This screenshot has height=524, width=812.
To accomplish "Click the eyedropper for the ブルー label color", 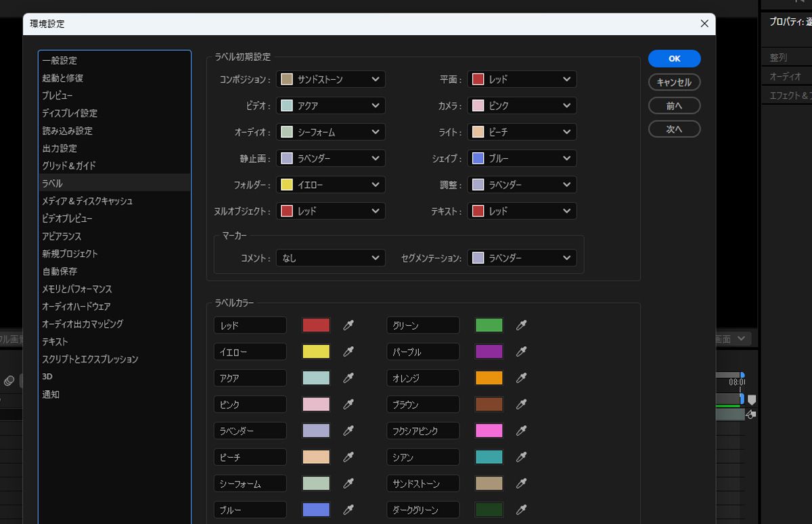I will (x=348, y=510).
